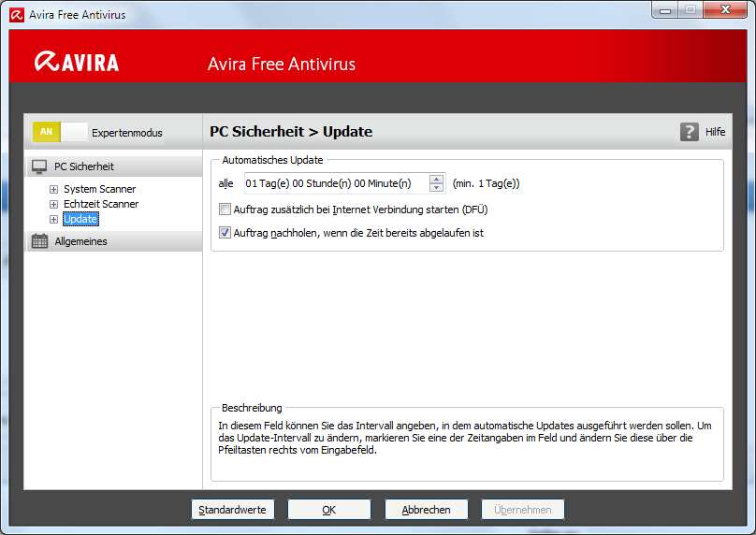Click the Avira logo in the red banner
The height and width of the screenshot is (535, 756).
point(77,62)
